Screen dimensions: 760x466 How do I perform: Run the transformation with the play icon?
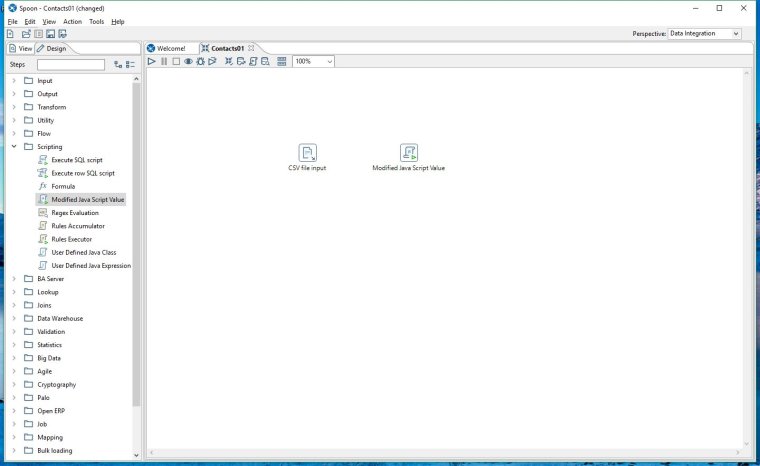click(152, 61)
